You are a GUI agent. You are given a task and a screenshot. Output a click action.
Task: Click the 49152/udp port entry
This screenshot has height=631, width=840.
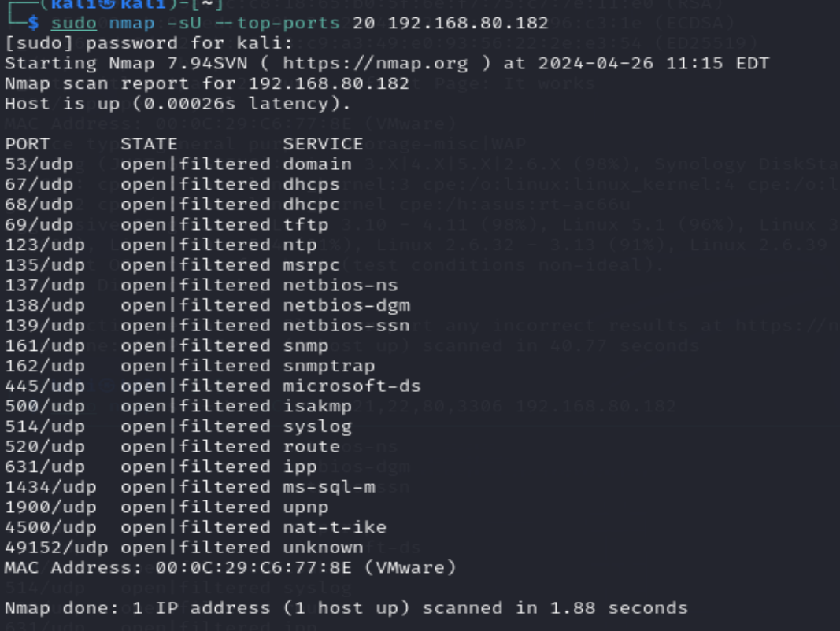(50, 548)
